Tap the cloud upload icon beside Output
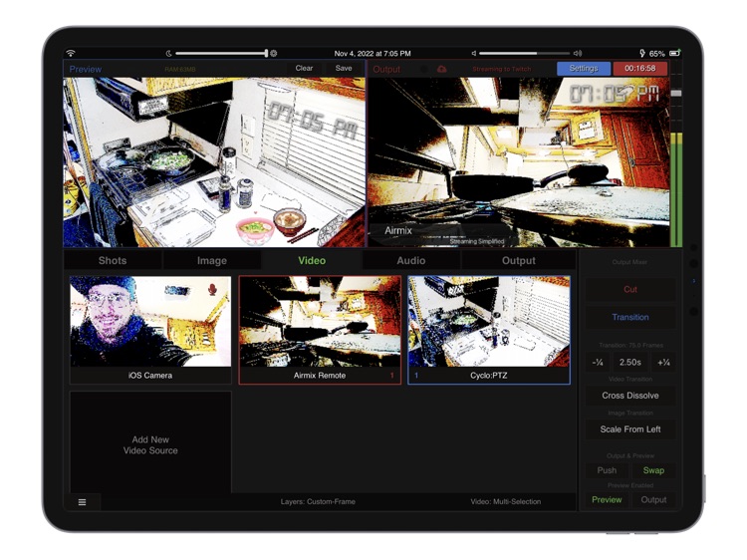Viewport: 747px width, 560px height. [441, 69]
